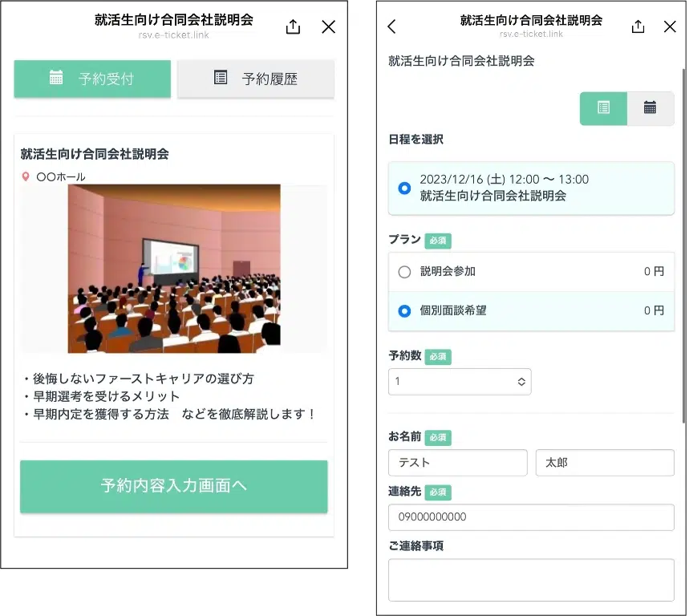
Task: Select the list view toggle icon
Action: click(603, 108)
